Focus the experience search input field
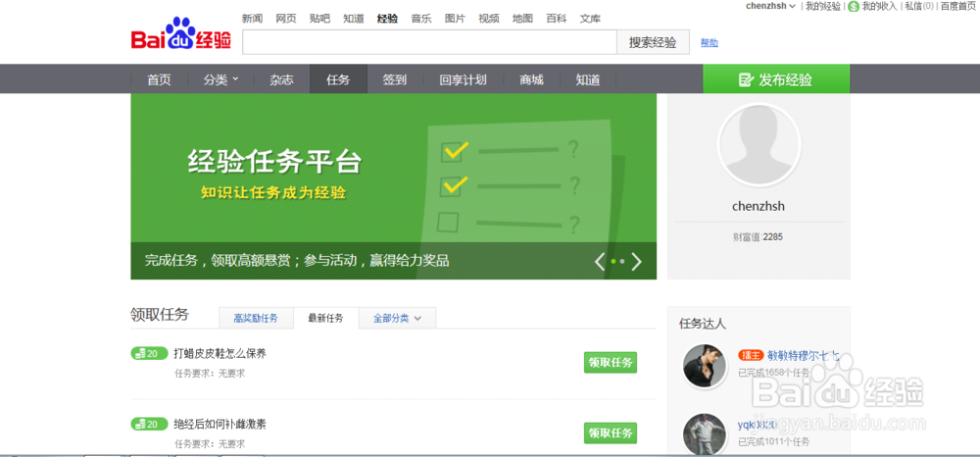The height and width of the screenshot is (457, 980). pos(429,42)
